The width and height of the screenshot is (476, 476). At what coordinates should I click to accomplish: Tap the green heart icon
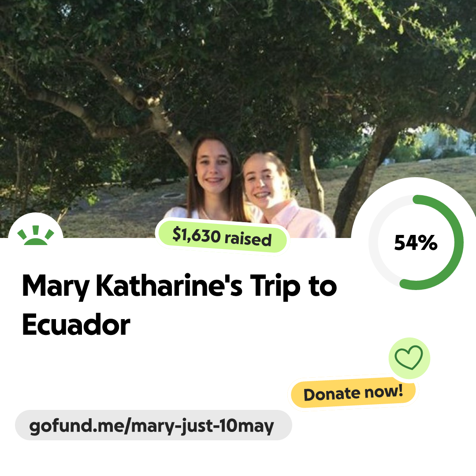tap(409, 358)
